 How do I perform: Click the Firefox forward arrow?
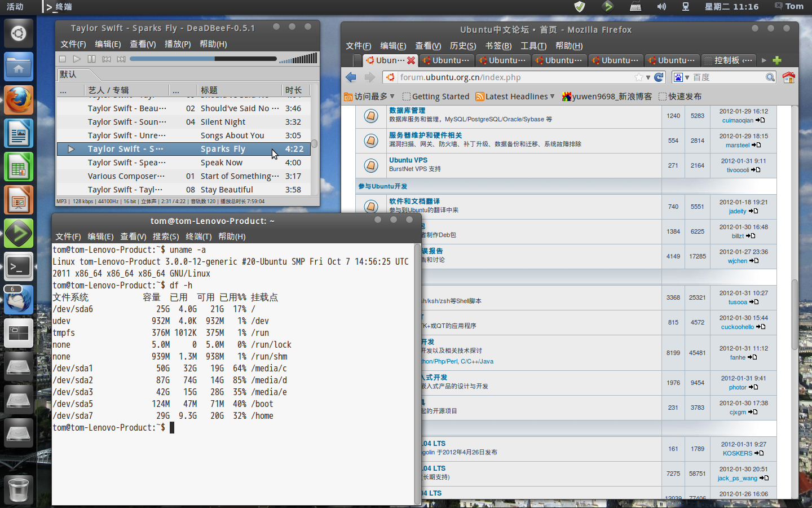click(x=370, y=77)
